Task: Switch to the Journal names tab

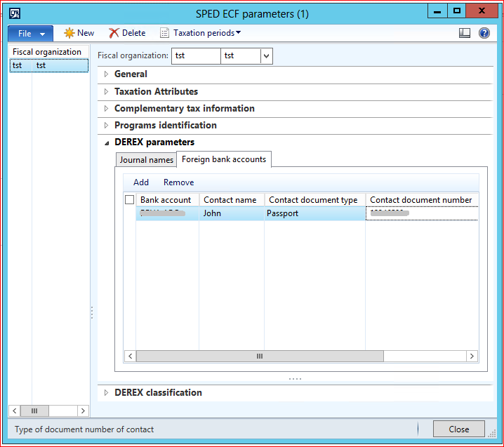Action: pyautogui.click(x=146, y=160)
